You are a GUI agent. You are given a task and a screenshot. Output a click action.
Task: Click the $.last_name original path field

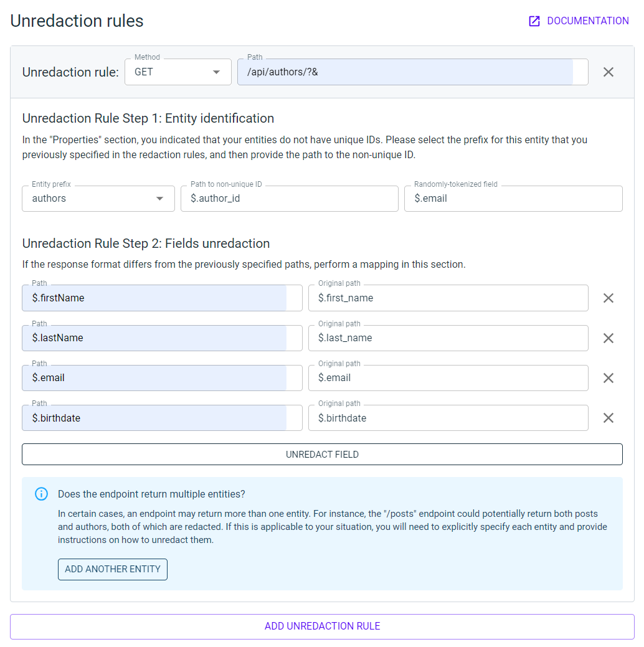pyautogui.click(x=448, y=338)
